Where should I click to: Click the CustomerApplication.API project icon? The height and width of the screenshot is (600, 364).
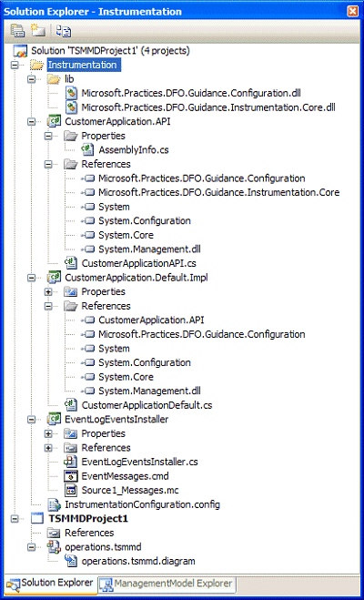[x=54, y=122]
